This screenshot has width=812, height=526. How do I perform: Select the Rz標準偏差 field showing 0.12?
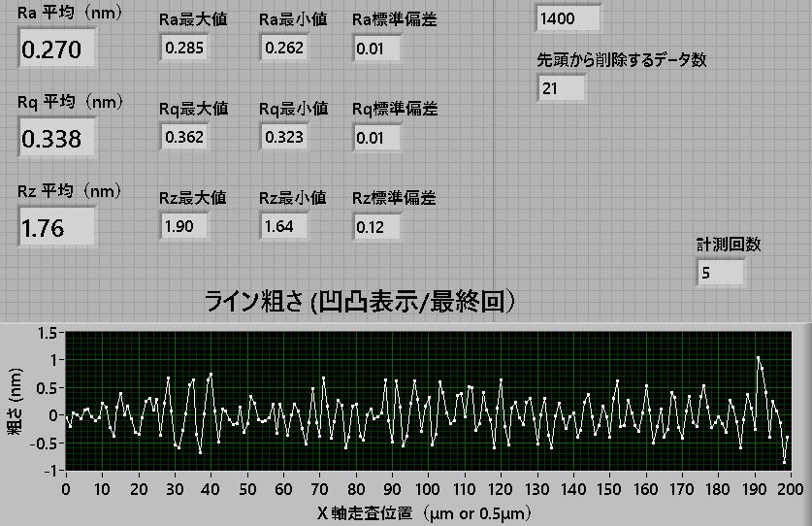coord(376,226)
